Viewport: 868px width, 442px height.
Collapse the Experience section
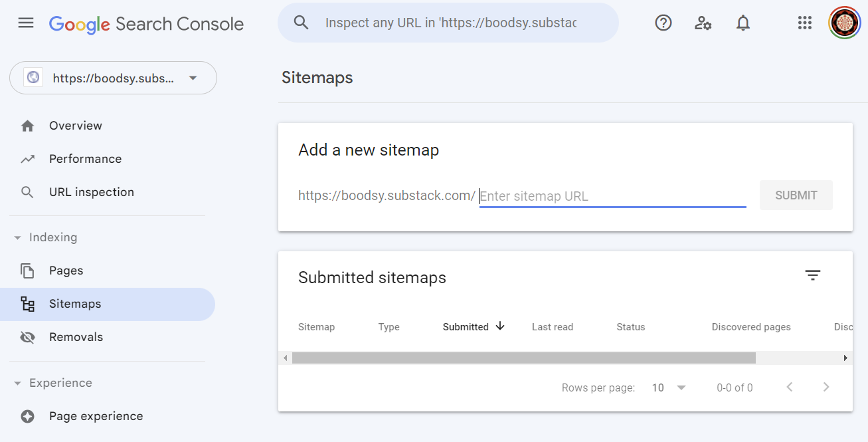click(x=17, y=383)
